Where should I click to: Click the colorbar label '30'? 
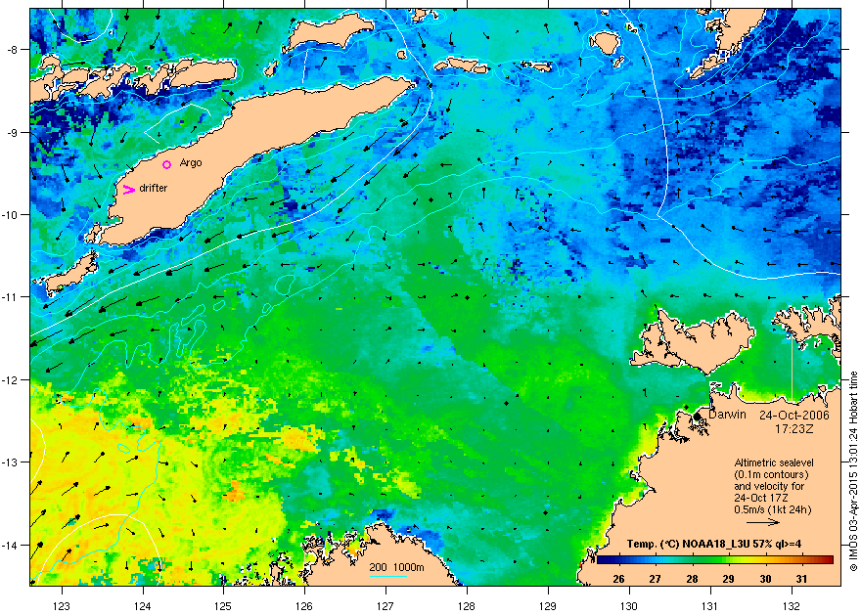click(765, 579)
